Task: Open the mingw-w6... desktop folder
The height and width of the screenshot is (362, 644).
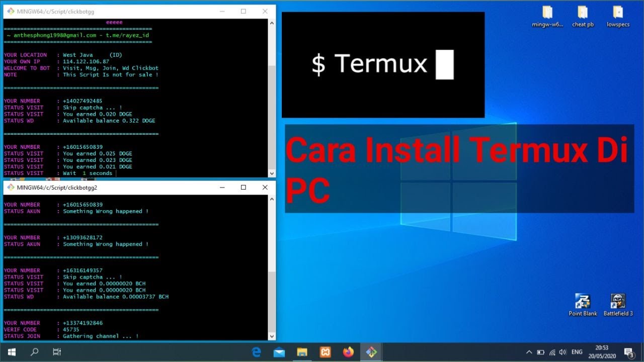Action: click(x=547, y=16)
